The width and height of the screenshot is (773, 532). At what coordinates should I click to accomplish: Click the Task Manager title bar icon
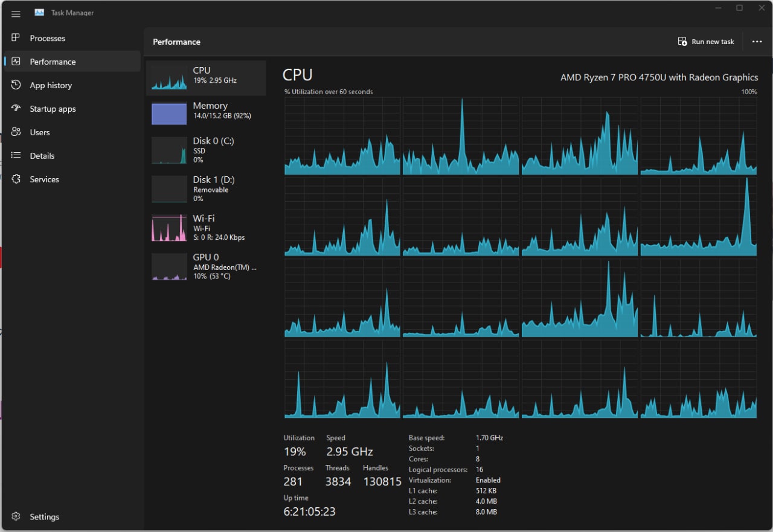click(x=39, y=13)
